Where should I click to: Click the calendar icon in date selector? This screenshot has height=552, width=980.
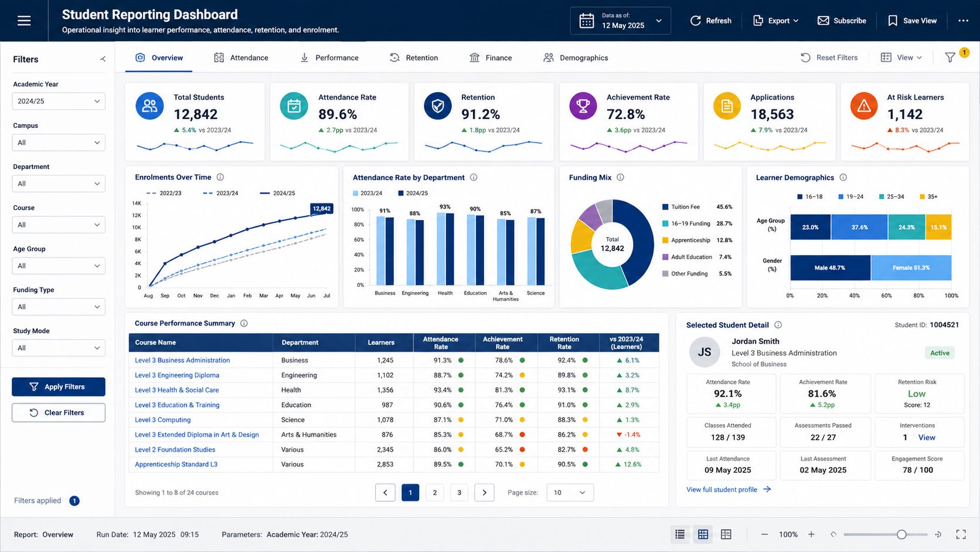click(x=587, y=21)
